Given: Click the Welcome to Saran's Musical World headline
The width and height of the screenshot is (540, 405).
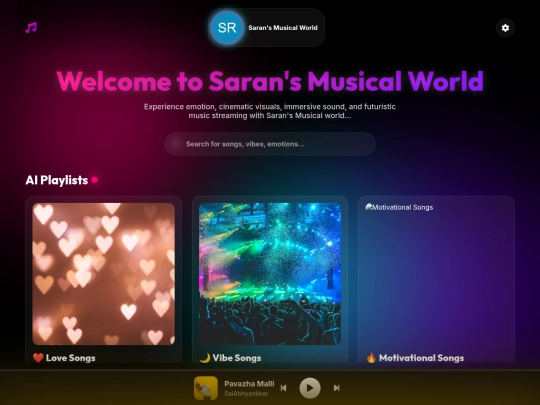Looking at the screenshot, I should [x=270, y=81].
